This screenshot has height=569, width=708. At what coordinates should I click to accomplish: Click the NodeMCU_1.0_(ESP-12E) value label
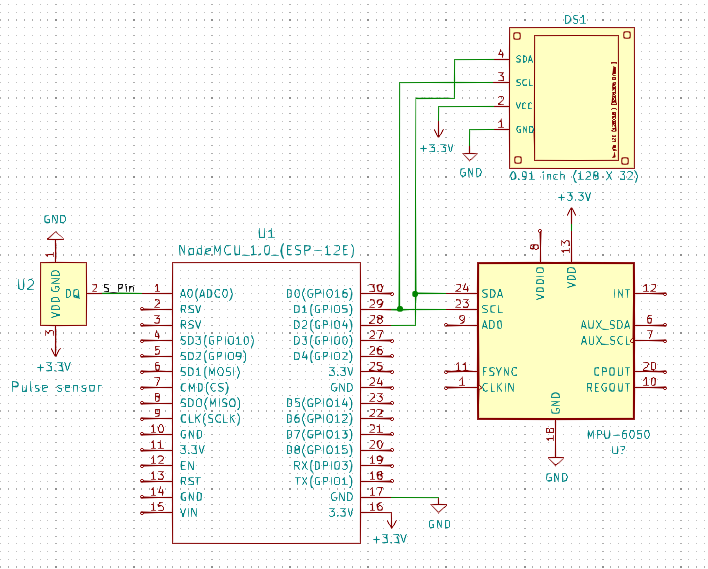pos(266,250)
